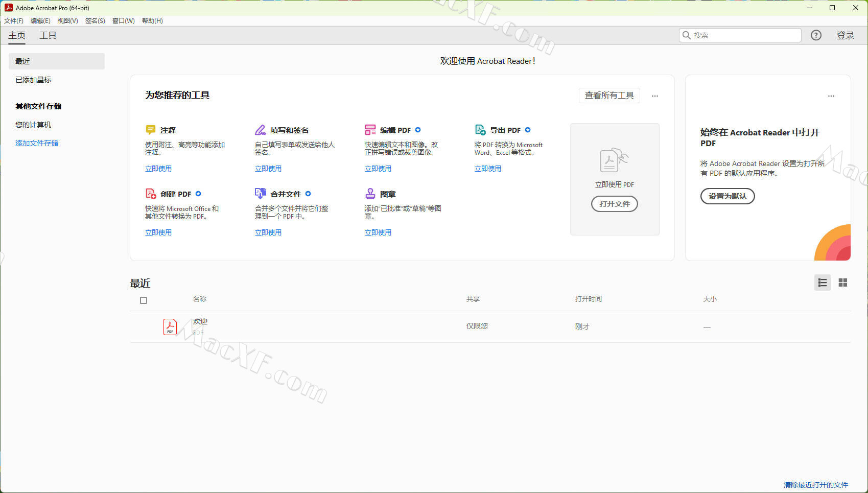Click the help question mark icon
This screenshot has width=868, height=493.
(x=816, y=35)
